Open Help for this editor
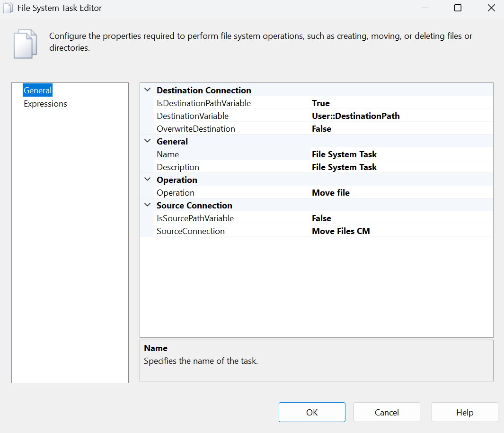 point(465,412)
